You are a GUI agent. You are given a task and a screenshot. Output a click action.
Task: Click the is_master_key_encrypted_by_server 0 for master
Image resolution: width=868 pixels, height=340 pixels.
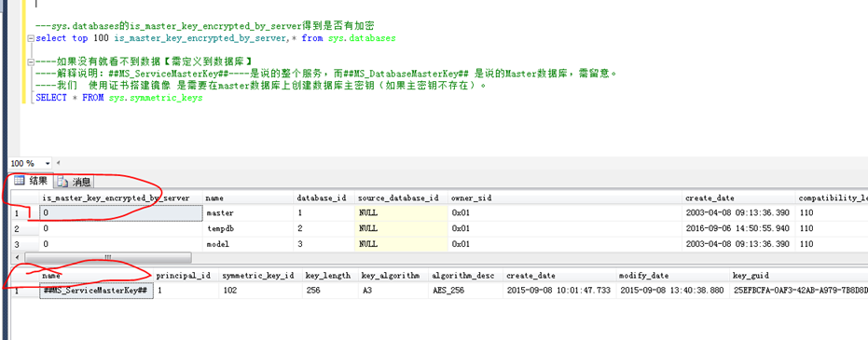tap(120, 212)
